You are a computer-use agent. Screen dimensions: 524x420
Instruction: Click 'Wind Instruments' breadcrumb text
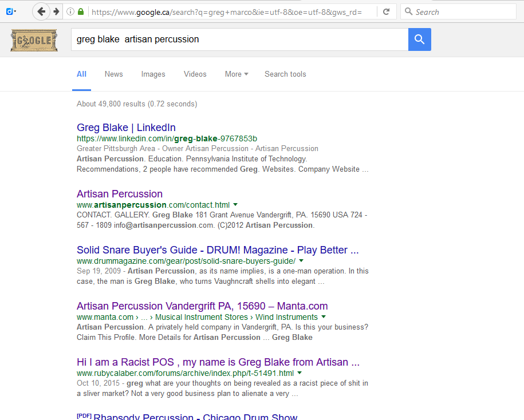click(286, 317)
